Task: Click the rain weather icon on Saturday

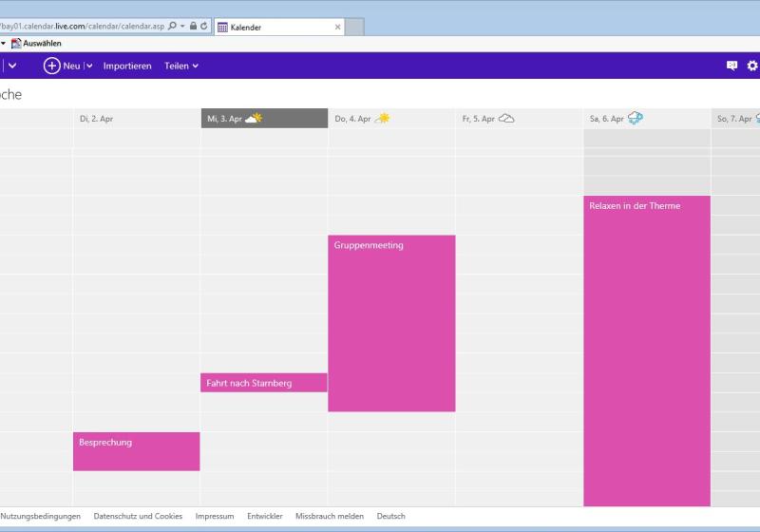Action: [x=636, y=119]
